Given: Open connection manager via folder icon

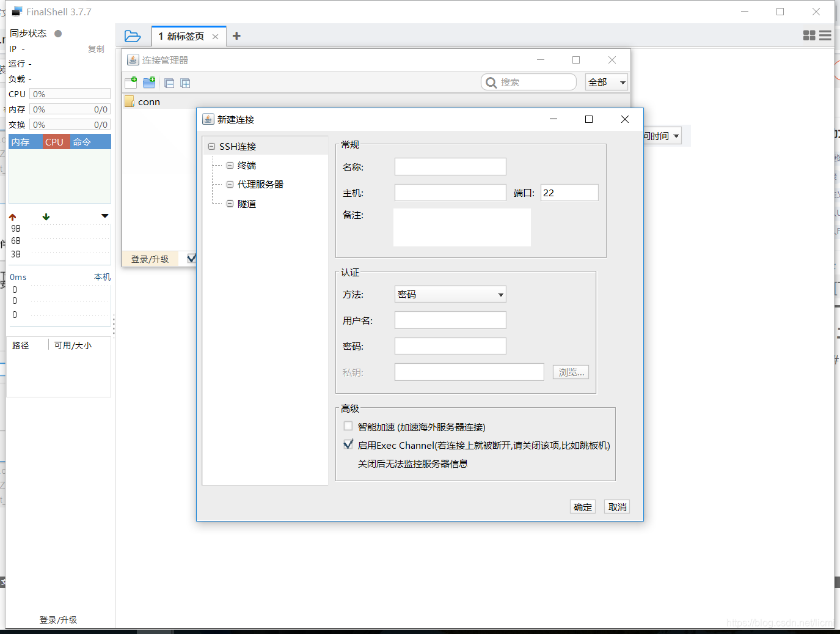Looking at the screenshot, I should [133, 36].
